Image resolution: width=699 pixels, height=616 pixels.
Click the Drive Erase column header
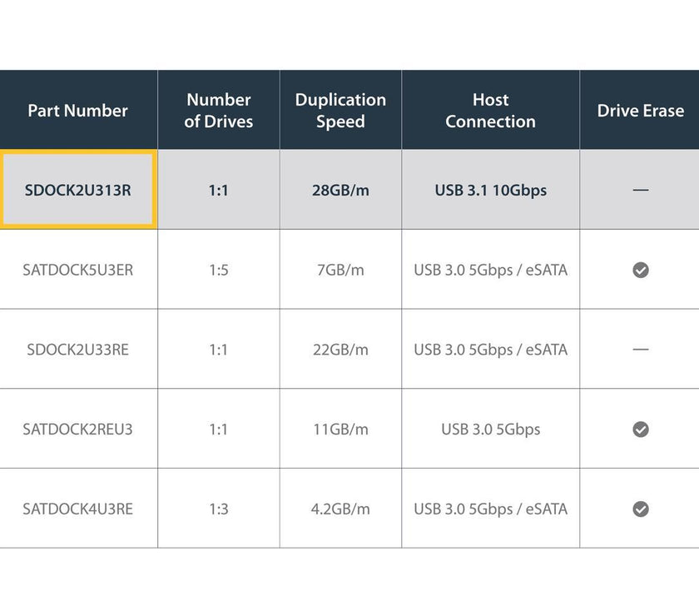[640, 111]
